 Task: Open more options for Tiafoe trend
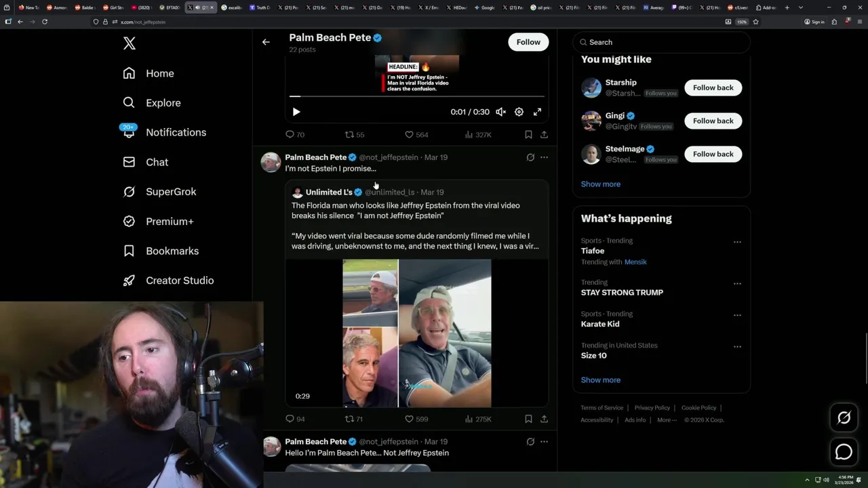pyautogui.click(x=737, y=242)
